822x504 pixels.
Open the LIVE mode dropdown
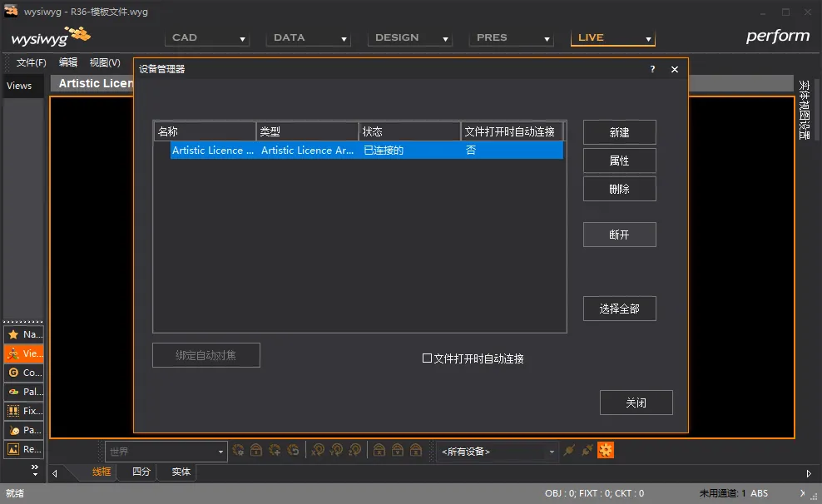click(613, 37)
